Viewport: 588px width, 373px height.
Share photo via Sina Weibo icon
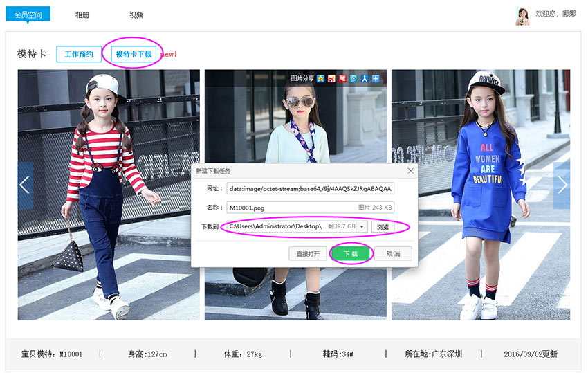tap(331, 79)
